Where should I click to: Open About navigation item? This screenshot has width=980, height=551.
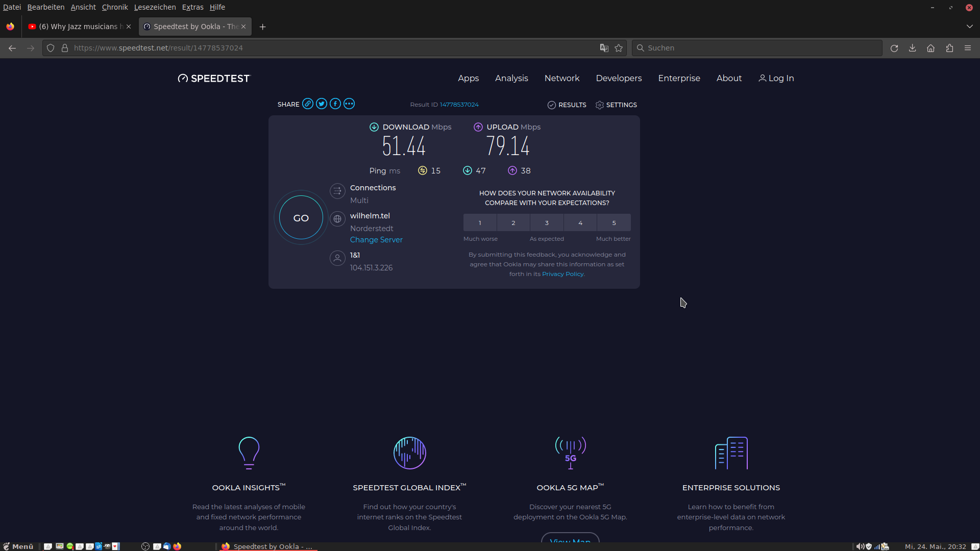pyautogui.click(x=729, y=79)
